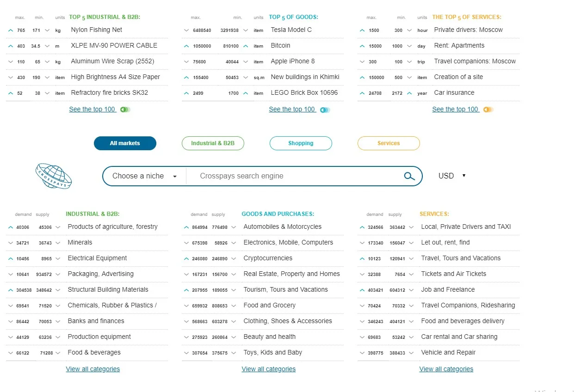This screenshot has height=392, width=575.
Task: Open the Clothing, Shoes & Accessories category
Action: click(x=288, y=321)
